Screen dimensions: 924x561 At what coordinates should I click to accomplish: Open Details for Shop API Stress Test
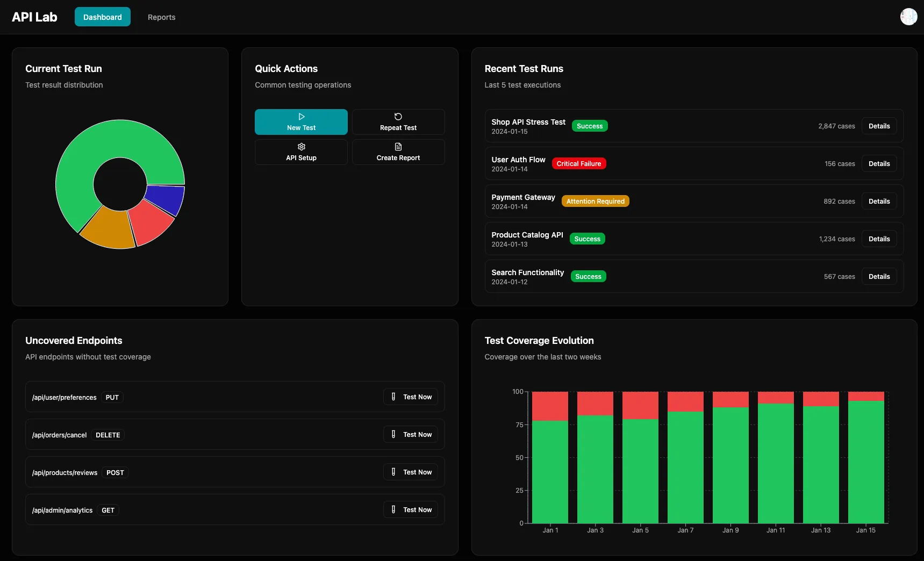tap(879, 126)
